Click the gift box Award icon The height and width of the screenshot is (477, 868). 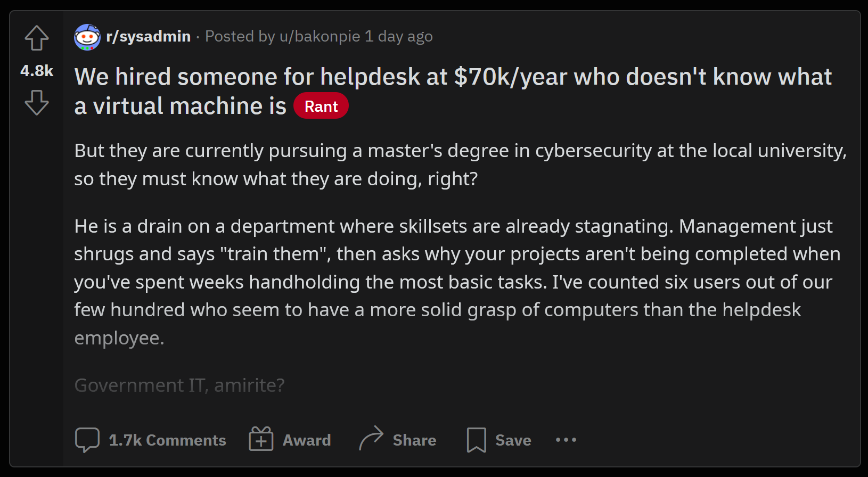point(261,440)
